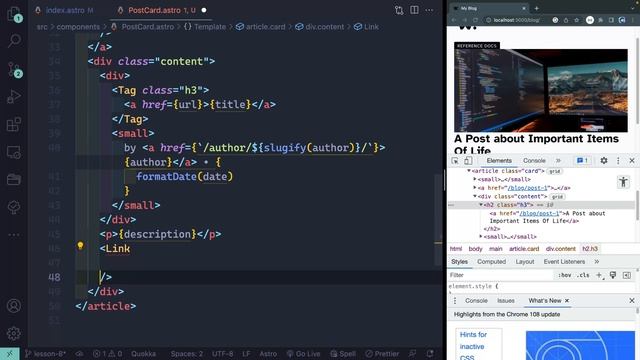Image resolution: width=640 pixels, height=360 pixels.
Task: Show more DevTools main tabs chevron
Action: (x=558, y=161)
